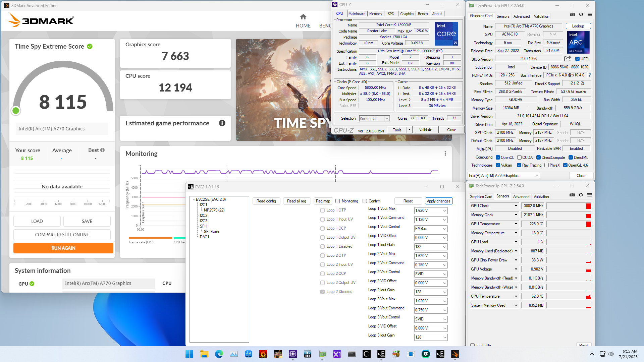Click info icon next to Best score
This screenshot has height=362, width=644.
point(102,150)
